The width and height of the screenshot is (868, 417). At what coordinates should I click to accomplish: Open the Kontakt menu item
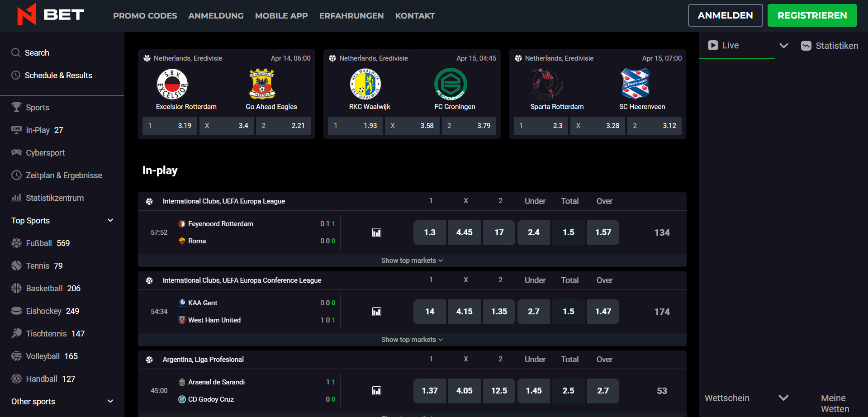click(415, 16)
